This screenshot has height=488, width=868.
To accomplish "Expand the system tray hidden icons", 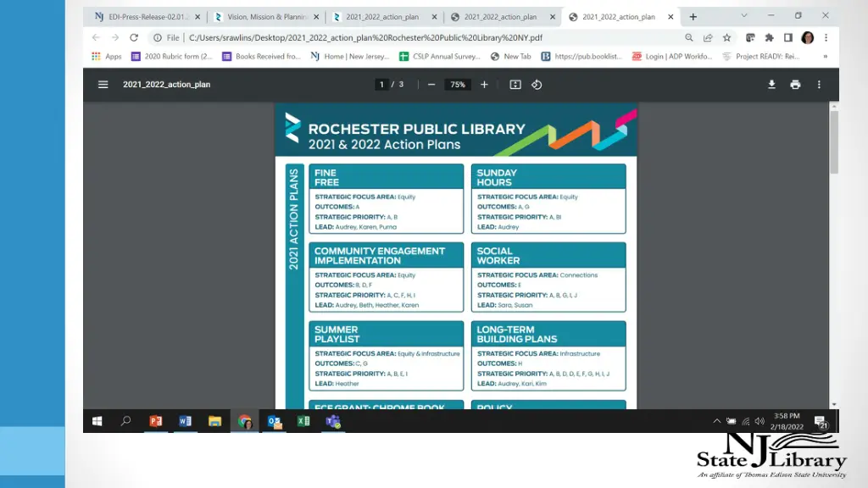I will (x=717, y=421).
